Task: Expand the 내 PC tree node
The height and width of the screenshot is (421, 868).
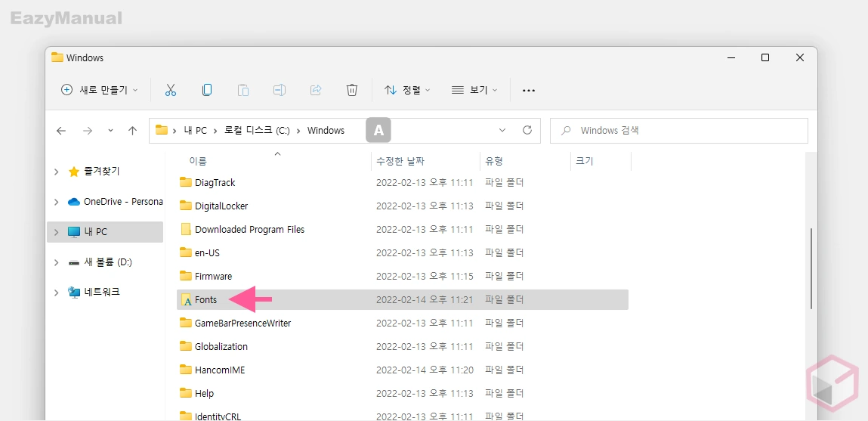Action: click(x=56, y=232)
